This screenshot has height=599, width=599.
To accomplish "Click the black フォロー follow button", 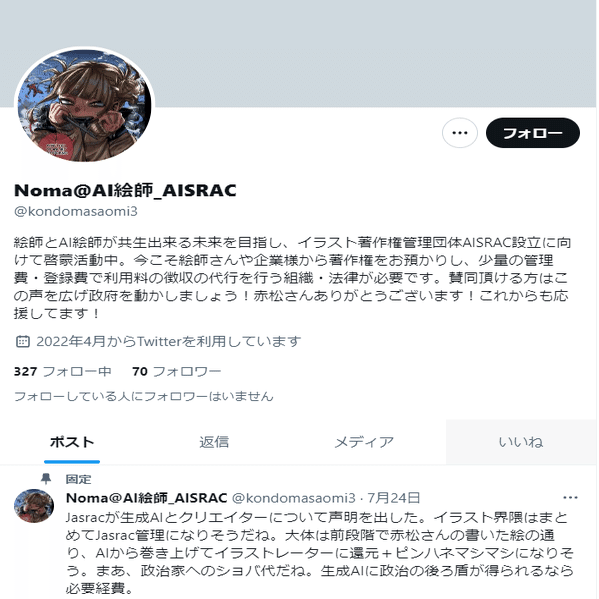I will click(x=533, y=133).
